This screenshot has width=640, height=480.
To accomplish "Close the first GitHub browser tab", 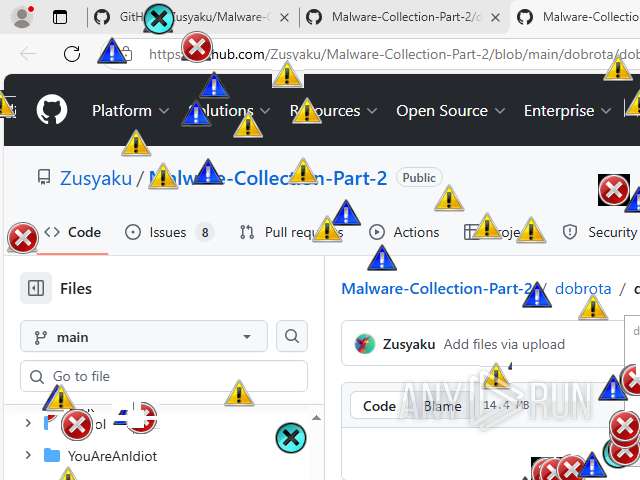I will click(x=284, y=18).
